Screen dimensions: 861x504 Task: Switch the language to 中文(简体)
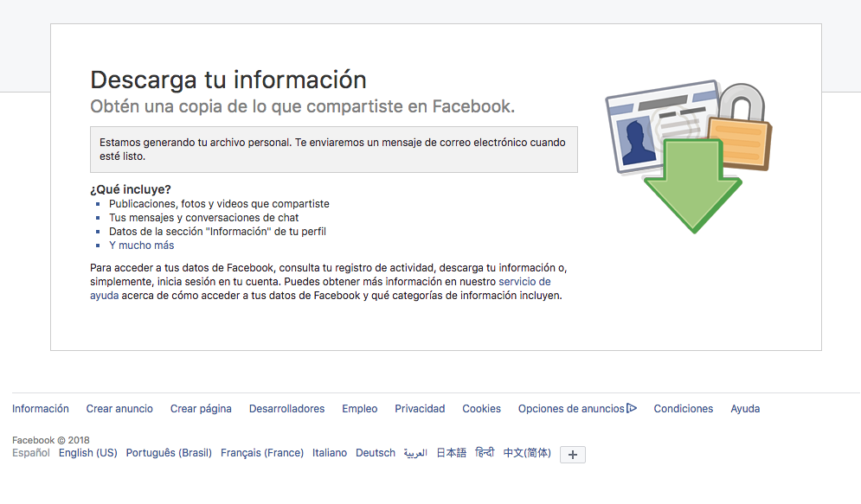pos(527,452)
